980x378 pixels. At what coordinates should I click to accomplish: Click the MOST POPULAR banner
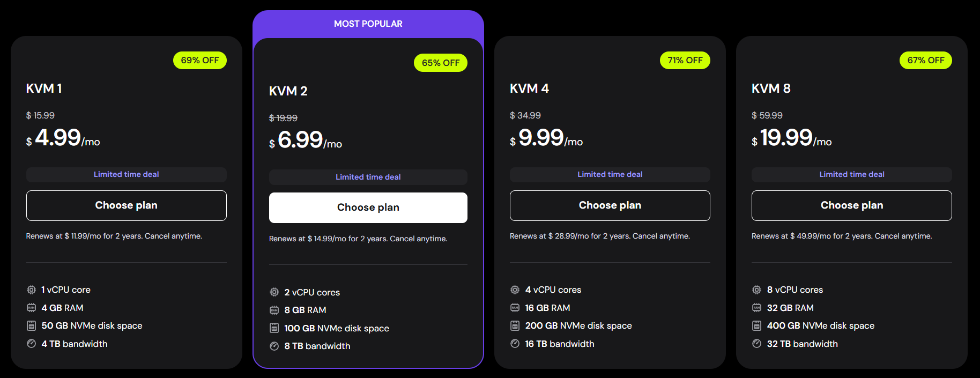tap(368, 24)
